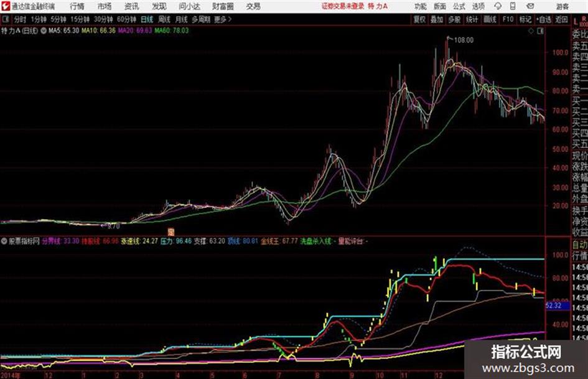Select the 月线 monthly chart tab
The image size is (588, 379).
(x=181, y=19)
